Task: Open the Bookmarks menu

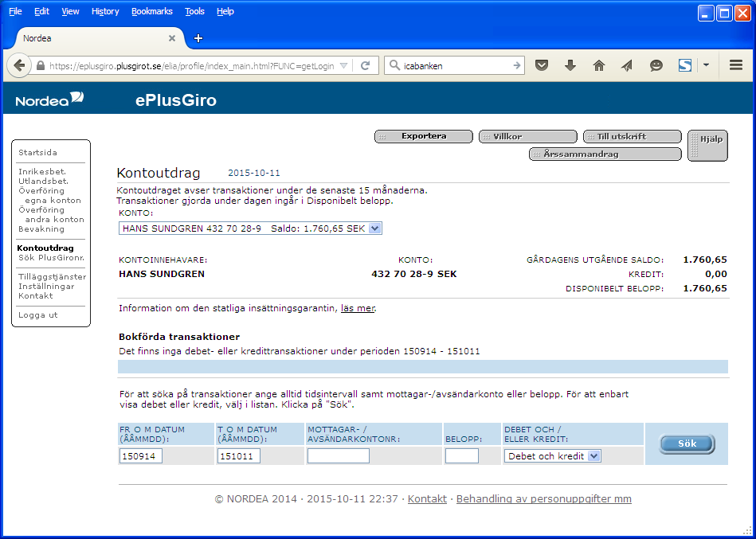Action: click(x=152, y=11)
